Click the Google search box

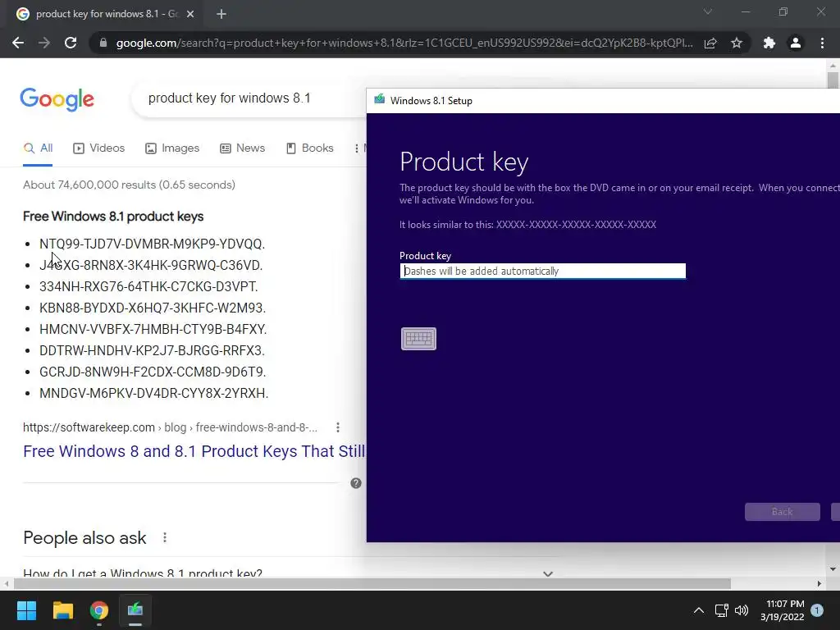tap(249, 98)
